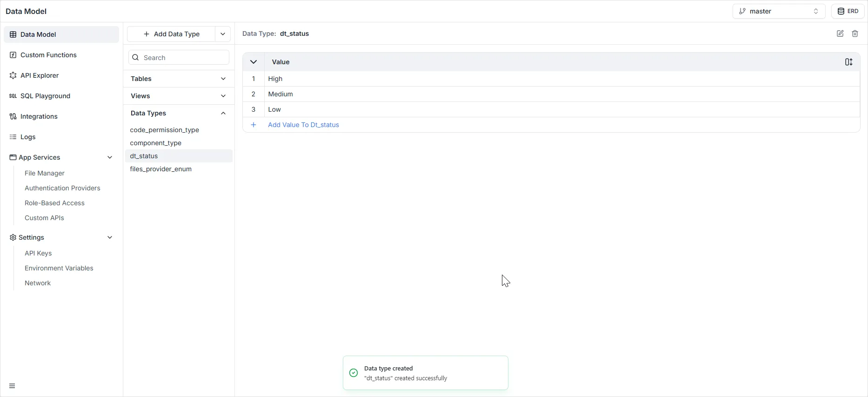
Task: Click Add Value To Dt_status link
Action: click(x=303, y=125)
